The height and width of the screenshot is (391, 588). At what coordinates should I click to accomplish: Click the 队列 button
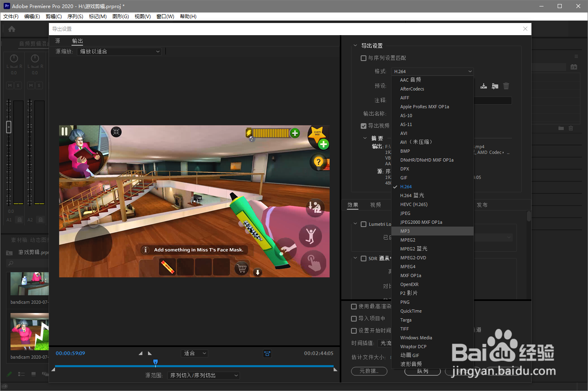pos(423,371)
